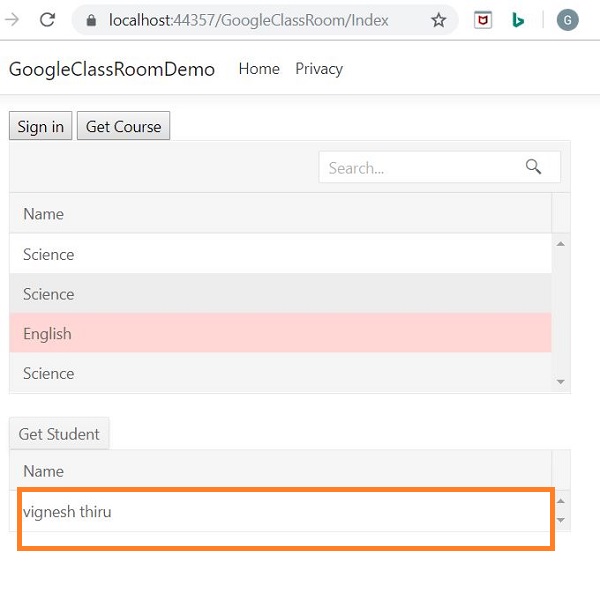The height and width of the screenshot is (600, 600).
Task: Open the Privacy nav menu item
Action: (x=319, y=69)
